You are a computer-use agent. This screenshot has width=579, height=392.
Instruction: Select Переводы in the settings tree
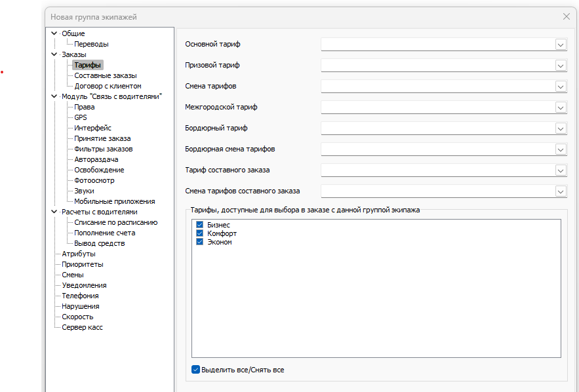(x=91, y=44)
